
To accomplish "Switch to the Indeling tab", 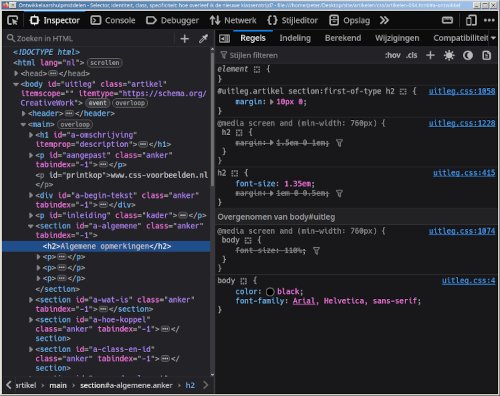I will click(x=295, y=38).
